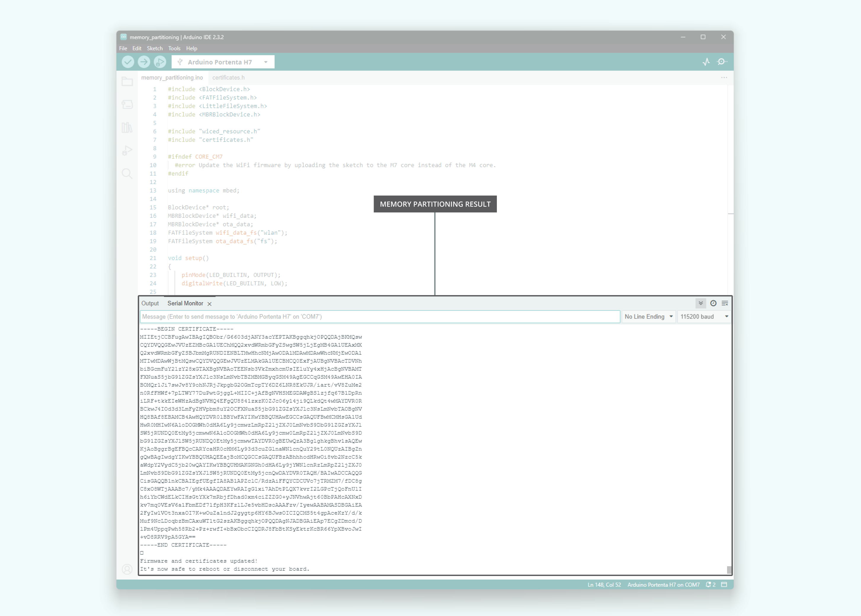Open the Tools menu
The width and height of the screenshot is (861, 616).
point(174,48)
